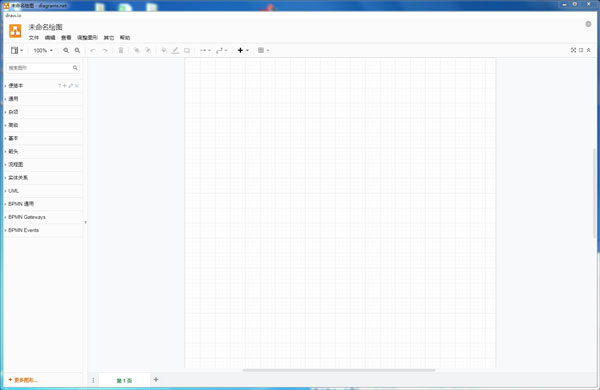Click the line color pencil icon
The width and height of the screenshot is (600, 390).
[x=175, y=50]
